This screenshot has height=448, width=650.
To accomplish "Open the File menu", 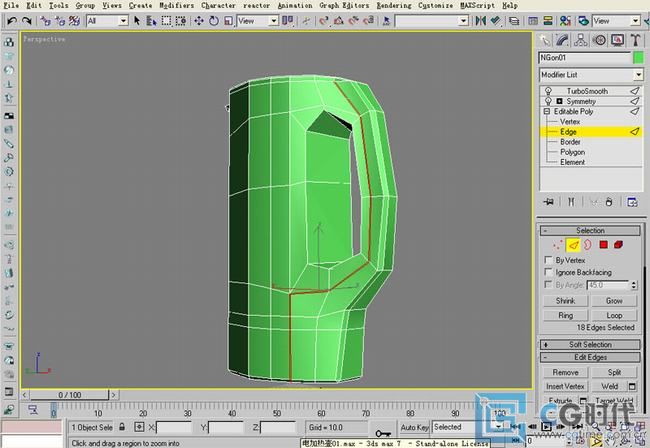I will point(11,5).
